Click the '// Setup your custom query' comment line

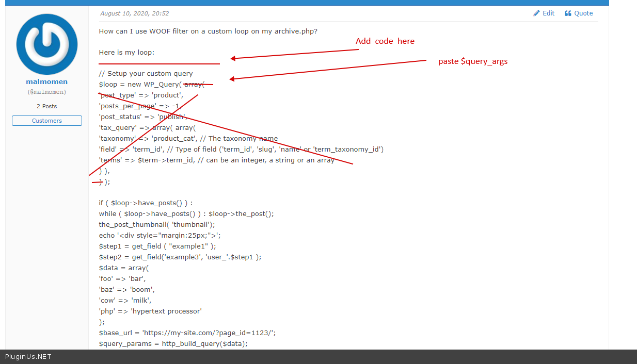click(146, 74)
